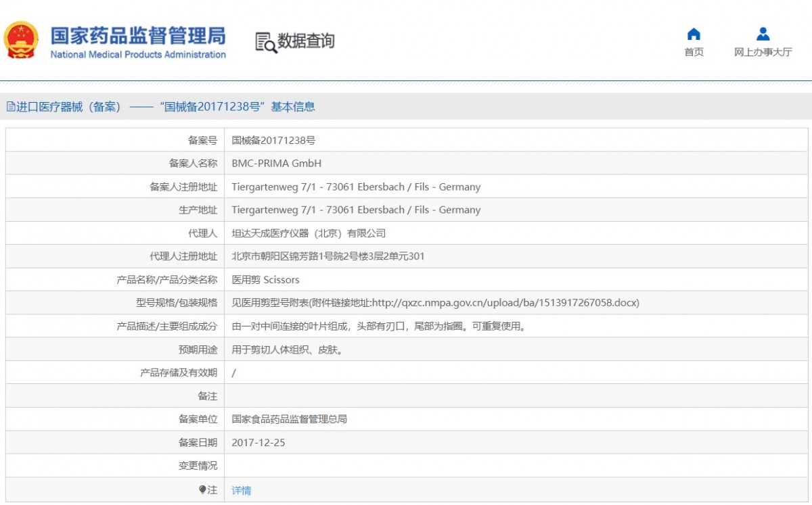
Task: Click the 备案单位 label cell
Action: click(115, 419)
